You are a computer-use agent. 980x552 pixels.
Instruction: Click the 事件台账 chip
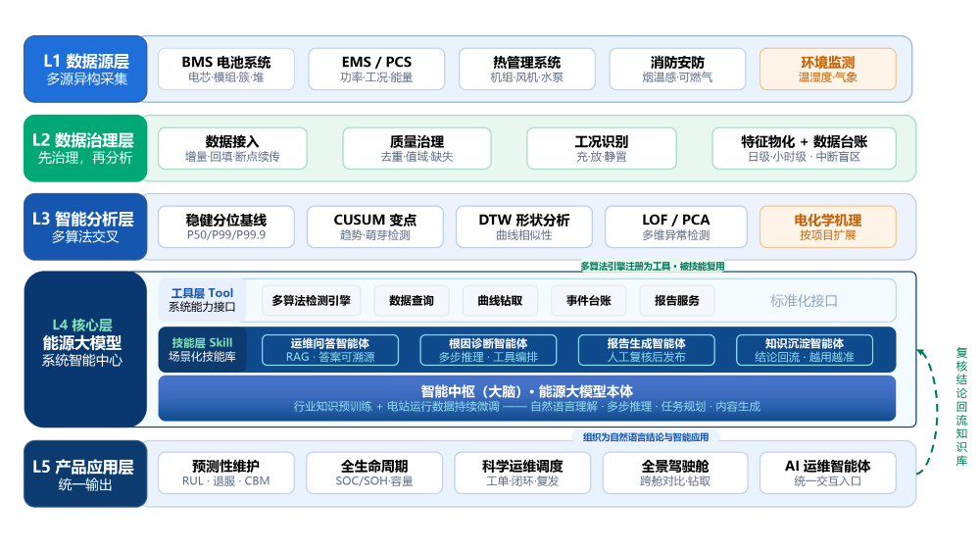tap(589, 301)
